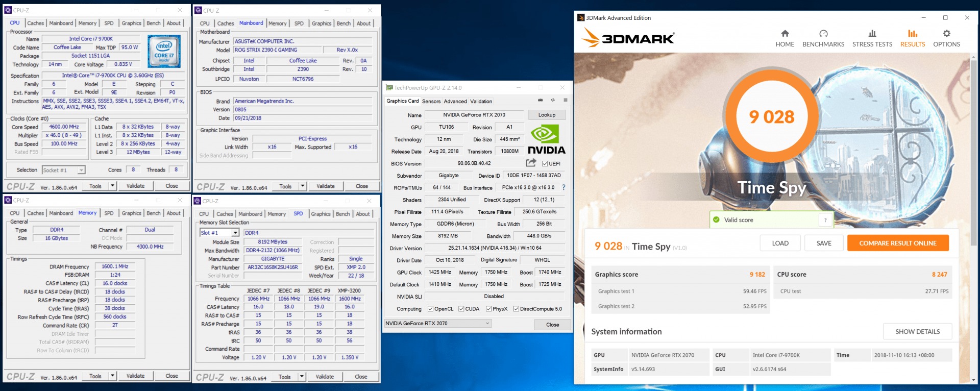The width and height of the screenshot is (980, 391).
Task: Open 3DMark Options gear icon
Action: pos(946,34)
